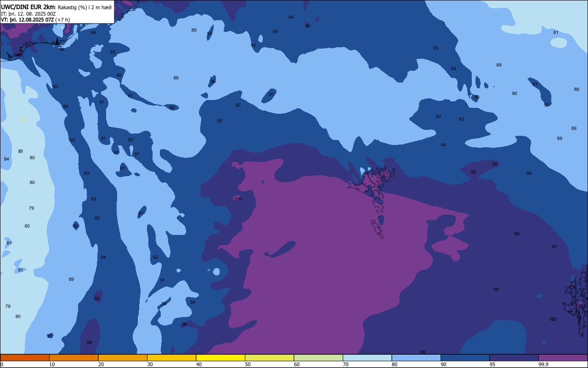Pick the yellow-green 50–60 legend swatch
588x368 pixels.
coord(269,357)
